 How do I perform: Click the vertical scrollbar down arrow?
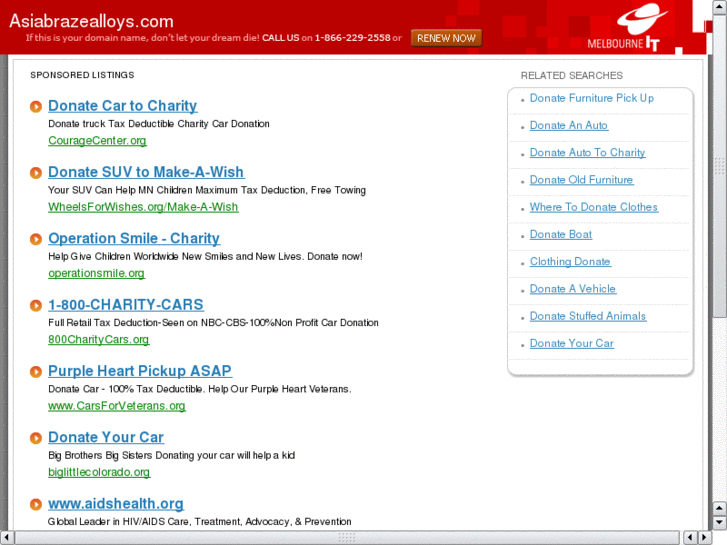click(x=719, y=523)
